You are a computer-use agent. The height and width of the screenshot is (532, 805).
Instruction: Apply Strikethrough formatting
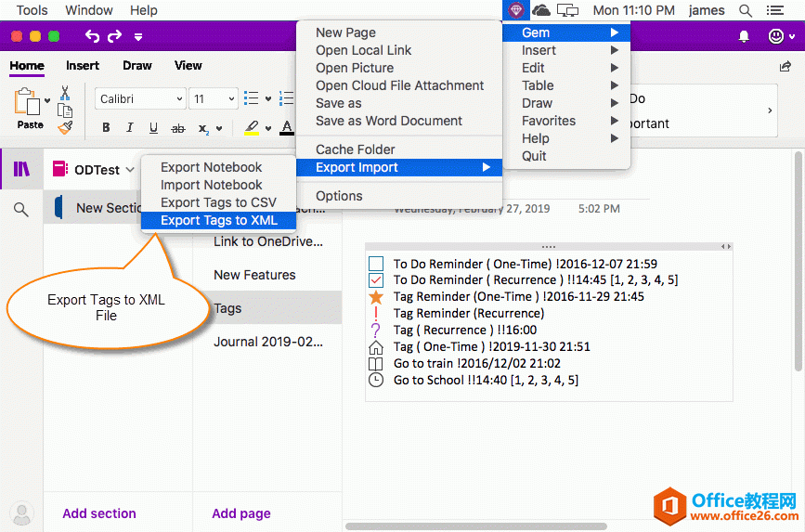[177, 128]
